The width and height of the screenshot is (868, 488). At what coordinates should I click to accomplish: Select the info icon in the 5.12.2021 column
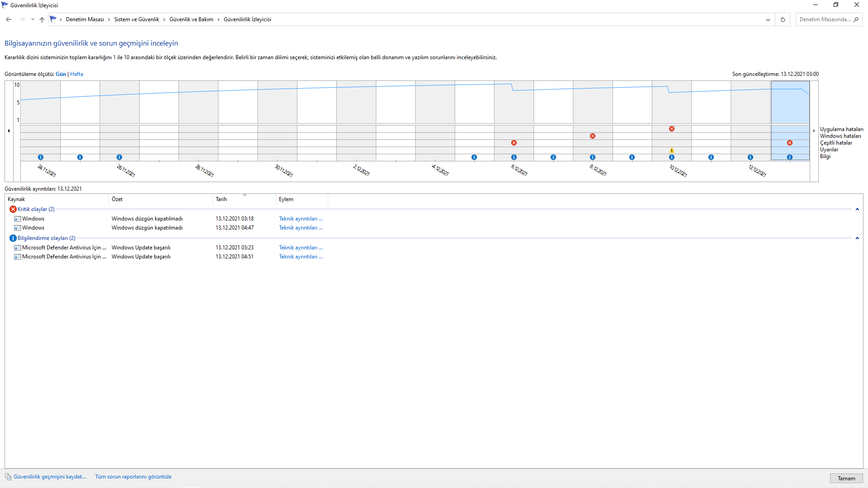pyautogui.click(x=474, y=157)
